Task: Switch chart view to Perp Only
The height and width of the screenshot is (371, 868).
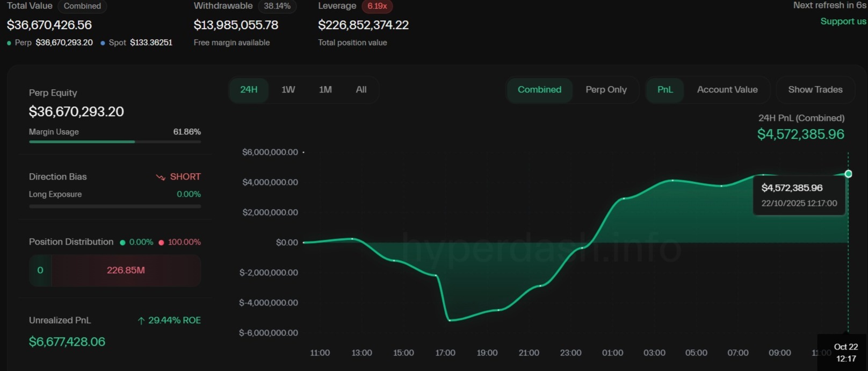Action: point(606,90)
